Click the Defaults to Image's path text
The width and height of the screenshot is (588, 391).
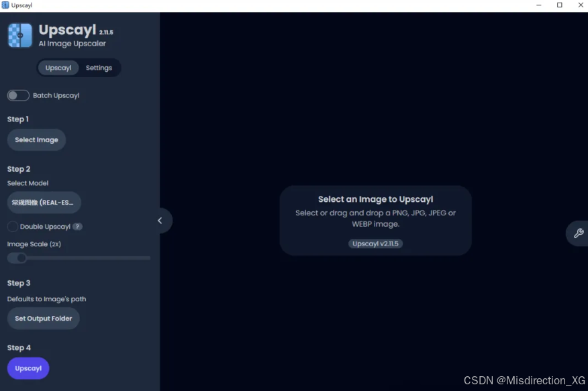46,299
